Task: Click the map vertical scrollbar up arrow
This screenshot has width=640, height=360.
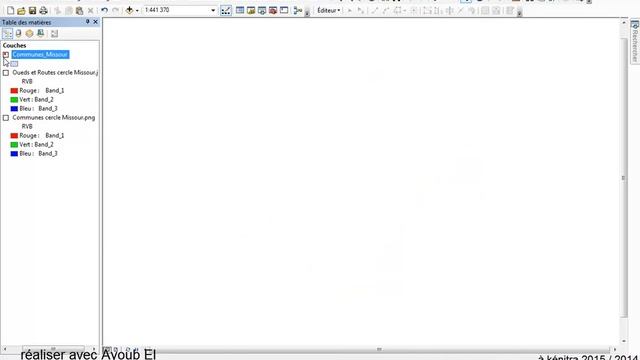Action: (624, 22)
